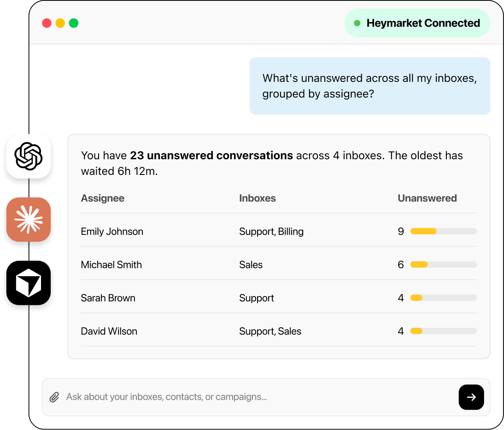Click Sarah Brown's Support inbox cell

257,298
